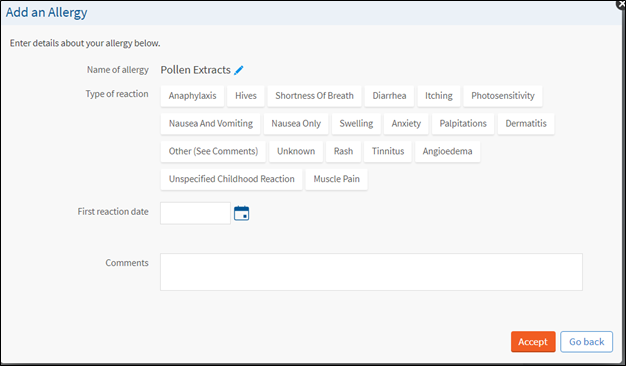The height and width of the screenshot is (366, 626).
Task: Select the Hives reaction type
Action: [246, 96]
